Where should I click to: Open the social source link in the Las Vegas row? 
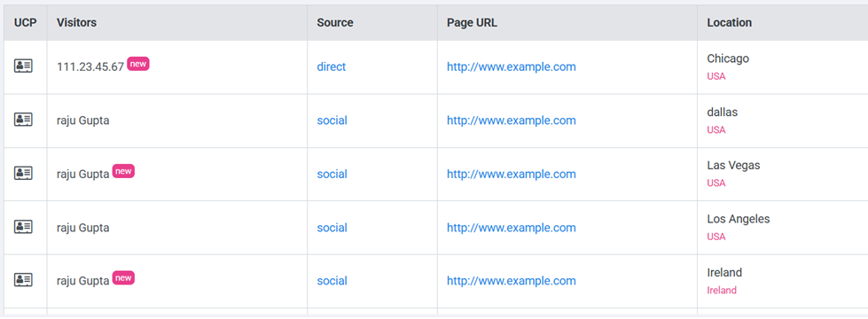pyautogui.click(x=332, y=175)
